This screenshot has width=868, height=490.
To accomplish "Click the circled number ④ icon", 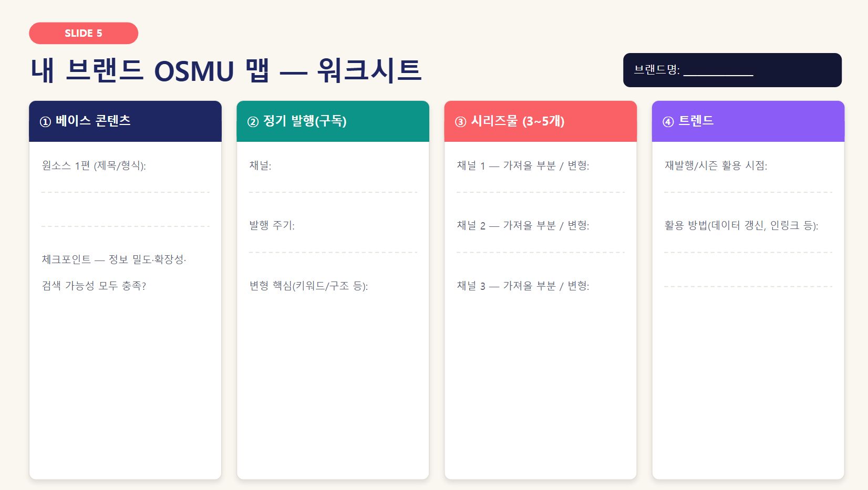I will [668, 122].
